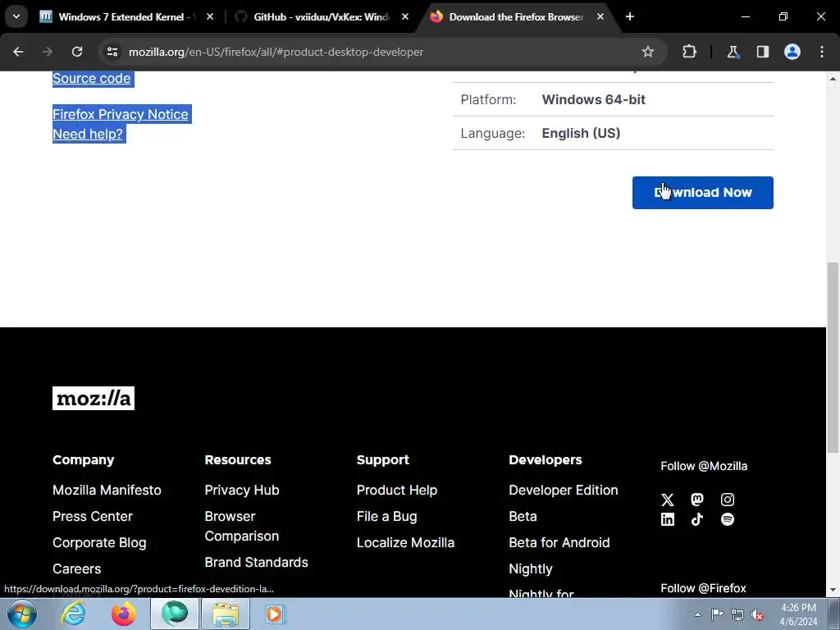Image resolution: width=840 pixels, height=630 pixels.
Task: Open site information icon in address bar
Action: coord(112,52)
